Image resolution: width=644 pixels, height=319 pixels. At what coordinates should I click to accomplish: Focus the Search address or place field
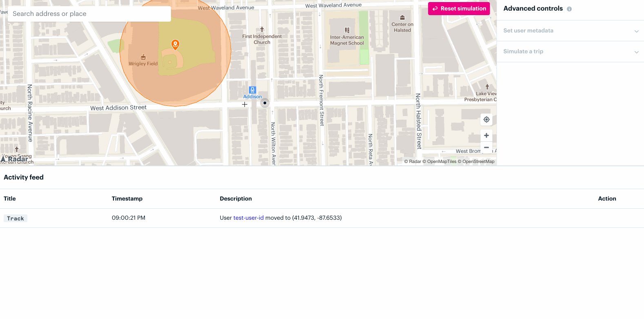[x=89, y=14]
